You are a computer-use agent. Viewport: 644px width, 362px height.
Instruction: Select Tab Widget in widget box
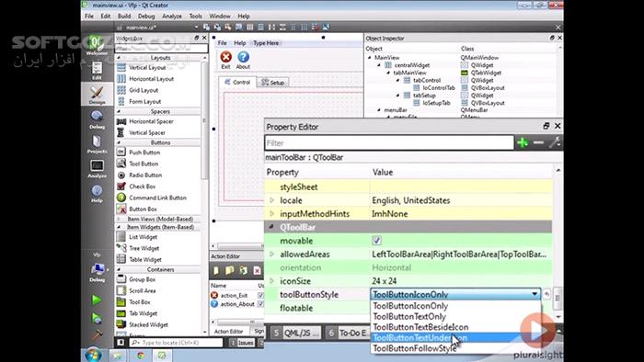point(143,313)
